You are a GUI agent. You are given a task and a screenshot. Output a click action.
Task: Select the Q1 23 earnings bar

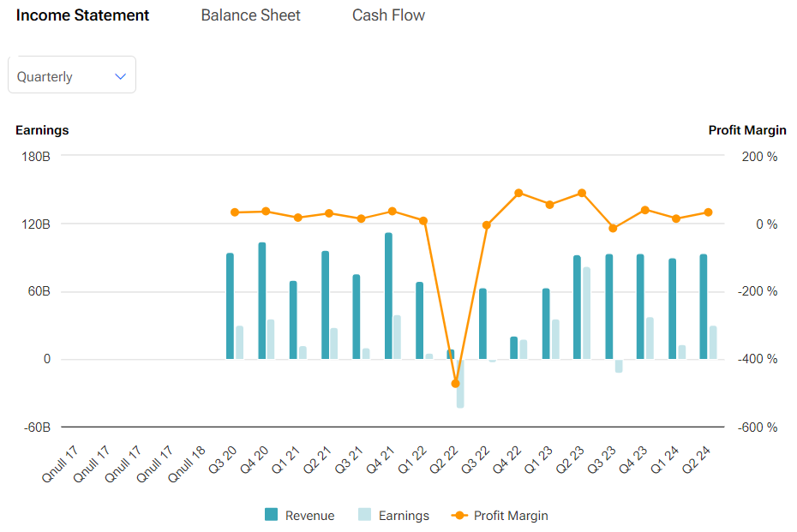tap(555, 339)
